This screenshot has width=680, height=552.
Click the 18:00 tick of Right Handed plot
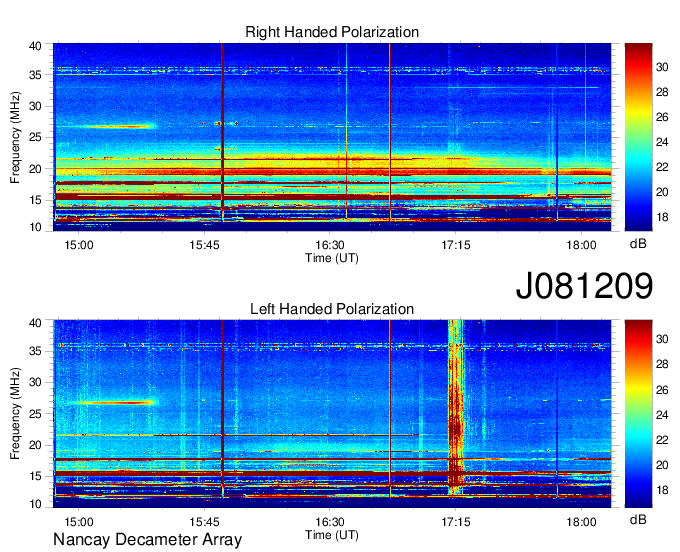click(x=581, y=245)
